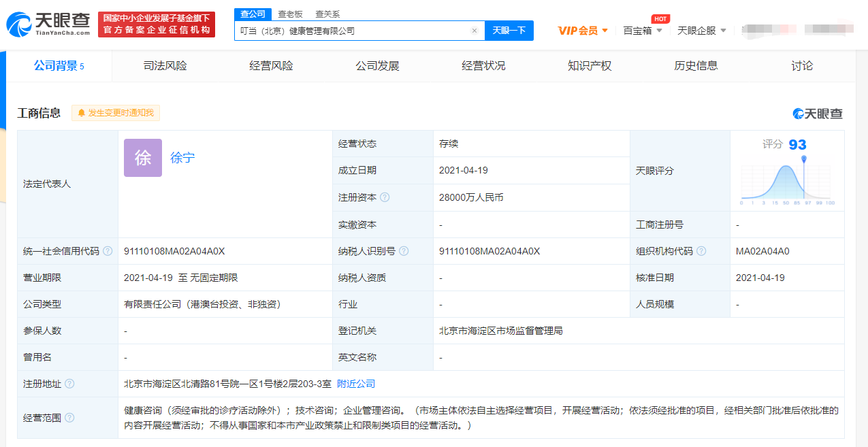Image resolution: width=868 pixels, height=447 pixels.
Task: Click help icon beside 统一社会信用代码
Action: 108,251
